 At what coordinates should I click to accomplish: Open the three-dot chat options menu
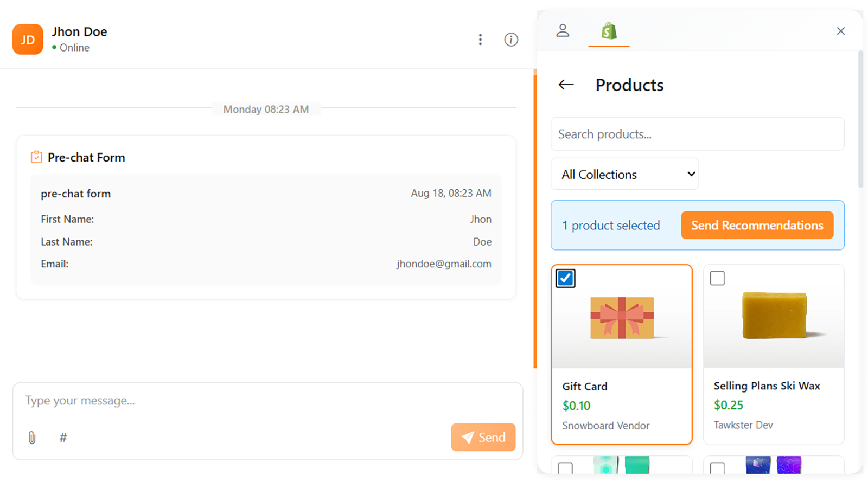click(x=480, y=40)
